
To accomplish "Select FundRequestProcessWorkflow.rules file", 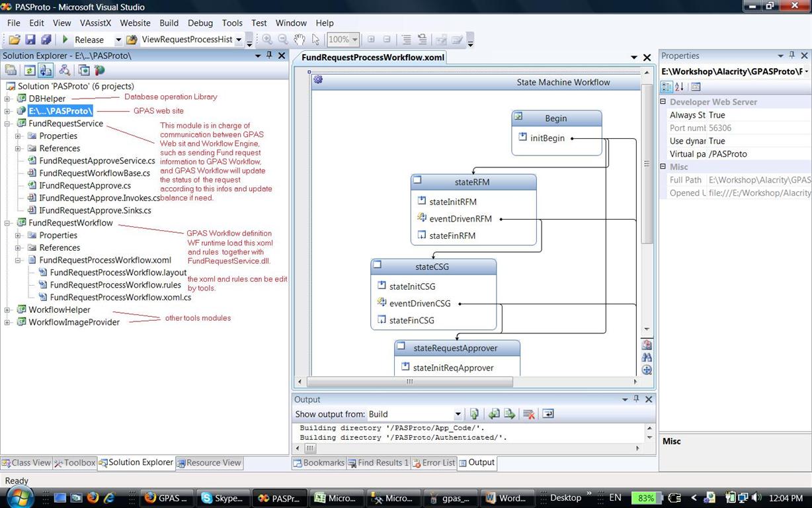I will 116,285.
